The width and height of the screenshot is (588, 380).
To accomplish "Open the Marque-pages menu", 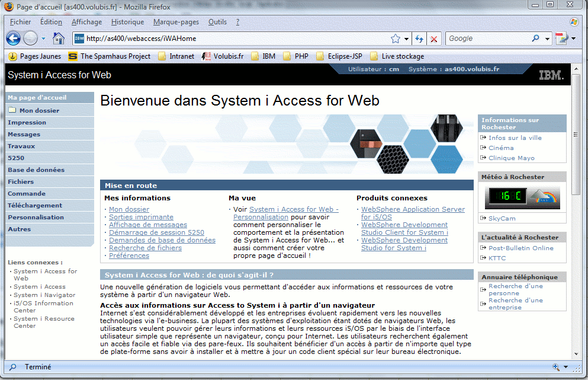I will coord(176,22).
